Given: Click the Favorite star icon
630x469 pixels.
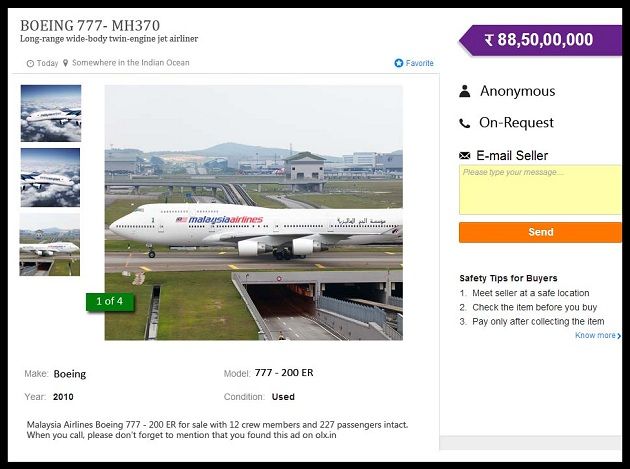Looking at the screenshot, I should tap(399, 63).
